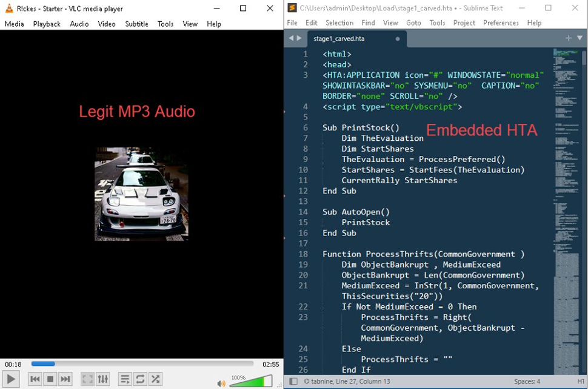The width and height of the screenshot is (588, 389).
Task: Click the VLC cone title bar icon
Action: point(9,8)
